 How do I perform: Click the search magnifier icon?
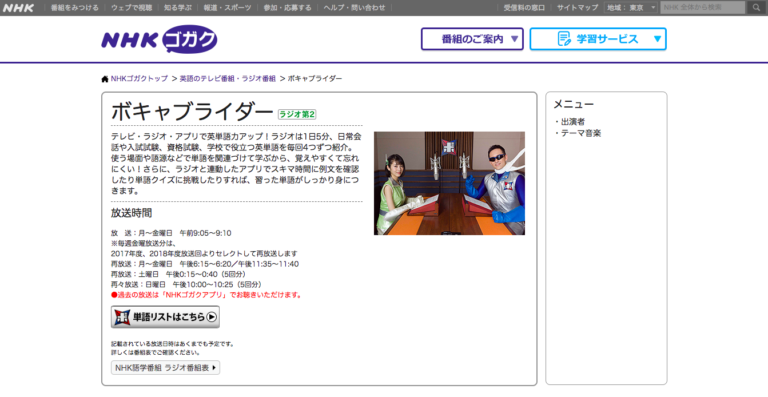point(757,7)
